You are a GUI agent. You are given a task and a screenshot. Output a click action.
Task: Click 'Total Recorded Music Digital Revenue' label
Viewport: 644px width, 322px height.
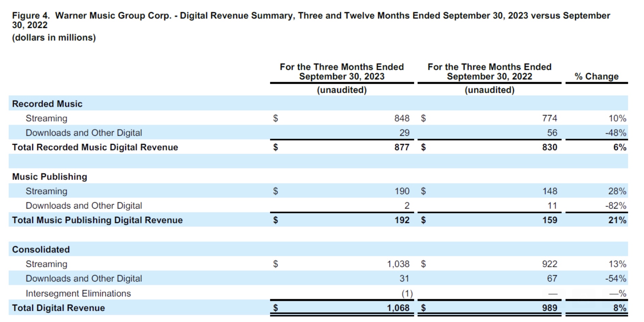tap(95, 147)
